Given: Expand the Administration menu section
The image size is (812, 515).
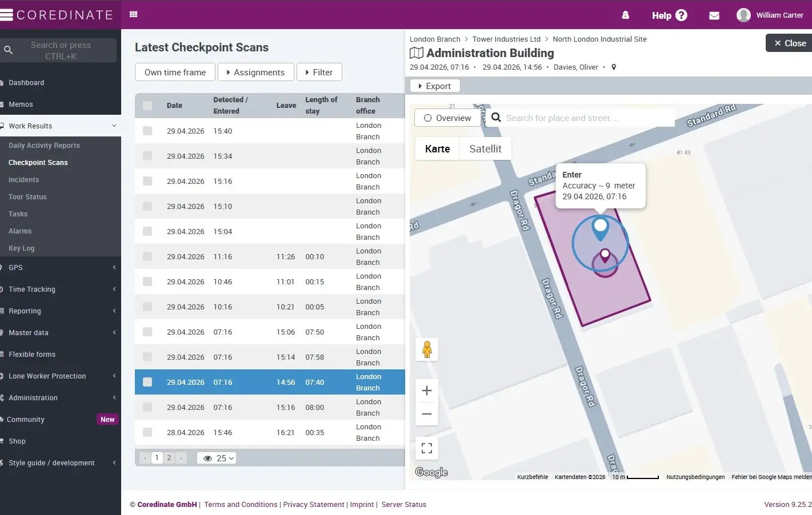Looking at the screenshot, I should point(61,398).
